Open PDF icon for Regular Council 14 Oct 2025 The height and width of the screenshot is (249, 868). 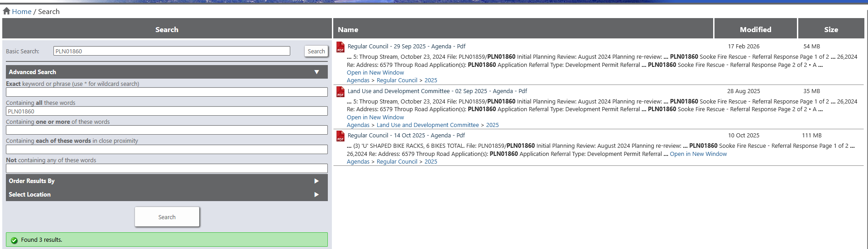pyautogui.click(x=340, y=136)
